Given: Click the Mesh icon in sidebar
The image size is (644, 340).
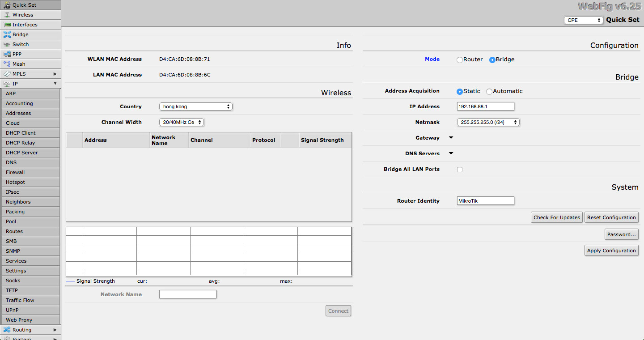Looking at the screenshot, I should click(7, 64).
